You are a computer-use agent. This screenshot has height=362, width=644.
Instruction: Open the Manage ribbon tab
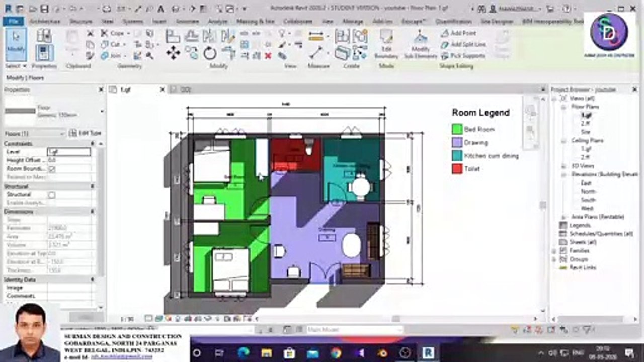tap(352, 22)
